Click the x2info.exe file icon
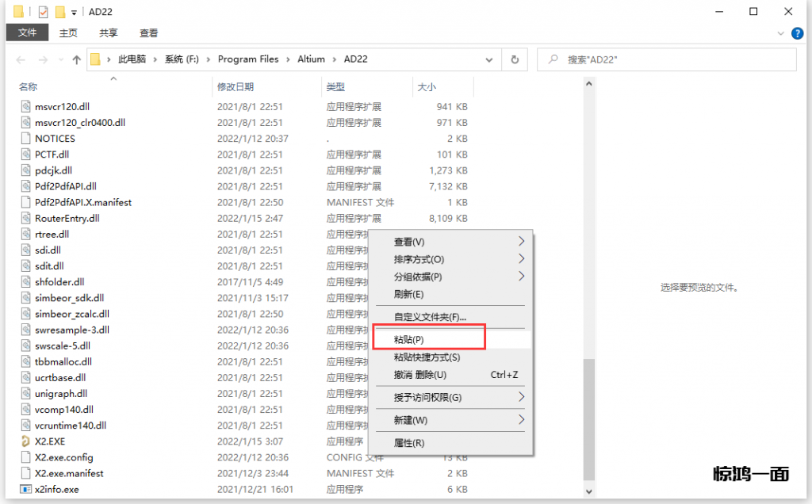 coord(25,490)
